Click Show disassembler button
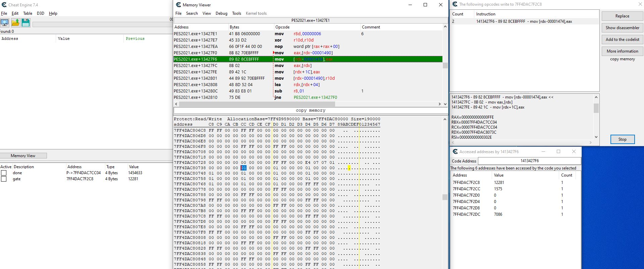 click(622, 28)
